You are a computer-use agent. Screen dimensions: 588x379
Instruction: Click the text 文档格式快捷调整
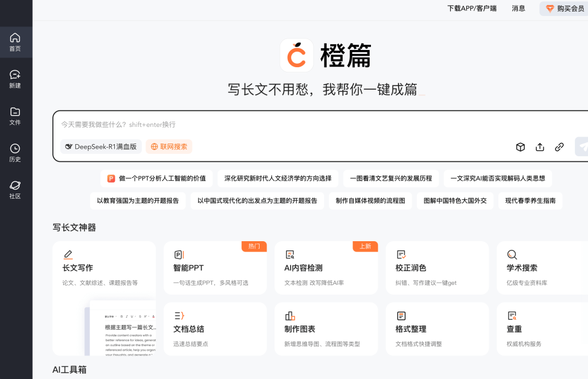pyautogui.click(x=419, y=344)
